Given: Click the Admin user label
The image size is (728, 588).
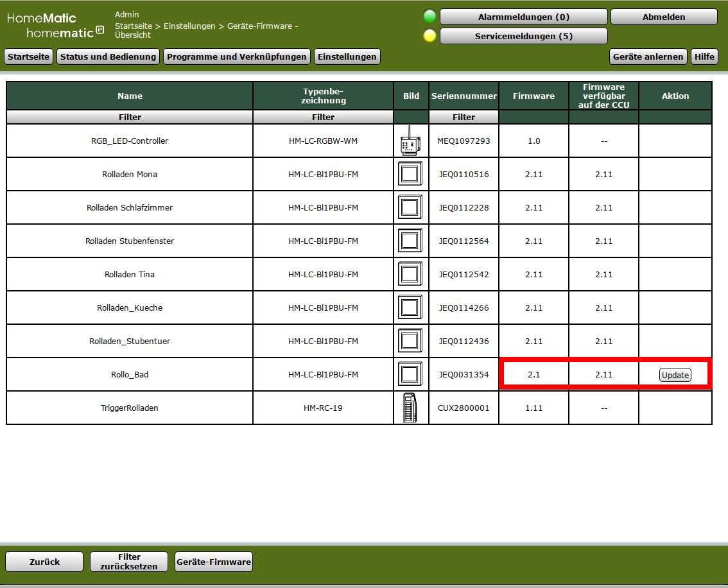Looking at the screenshot, I should click(x=126, y=14).
